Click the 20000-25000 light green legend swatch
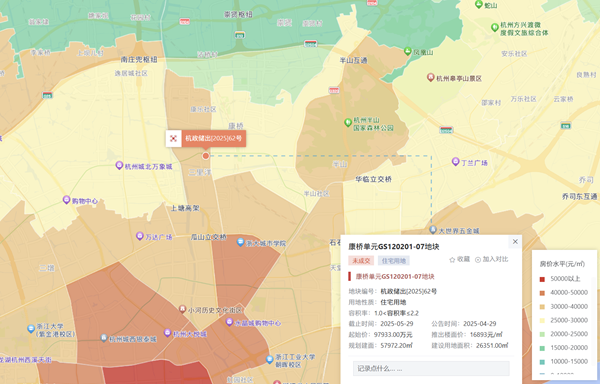600x384 pixels. 542,334
